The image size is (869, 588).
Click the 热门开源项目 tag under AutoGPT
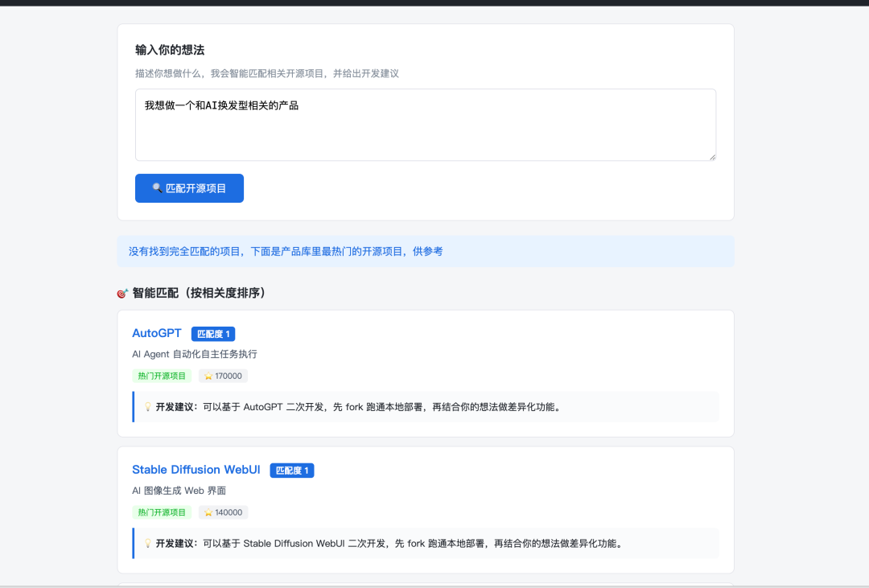(x=162, y=376)
